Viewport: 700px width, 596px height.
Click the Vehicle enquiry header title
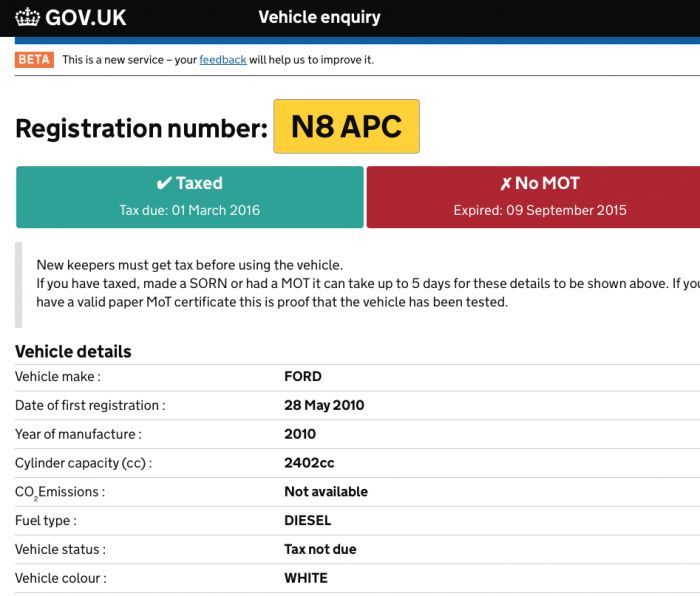tap(319, 17)
